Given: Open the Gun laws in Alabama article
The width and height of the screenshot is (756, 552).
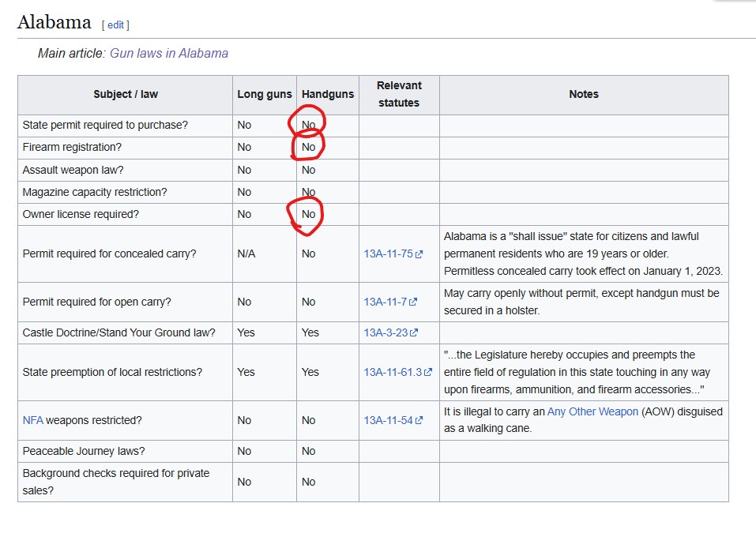Looking at the screenshot, I should 169,53.
